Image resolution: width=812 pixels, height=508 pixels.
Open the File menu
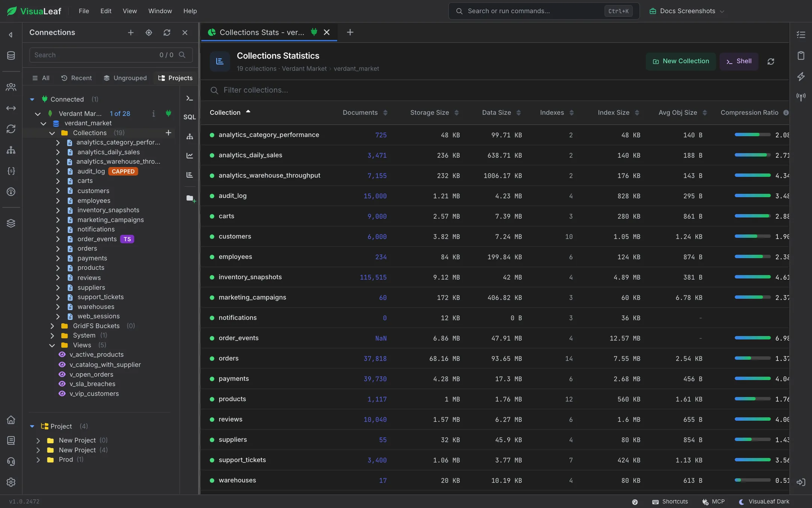click(84, 11)
